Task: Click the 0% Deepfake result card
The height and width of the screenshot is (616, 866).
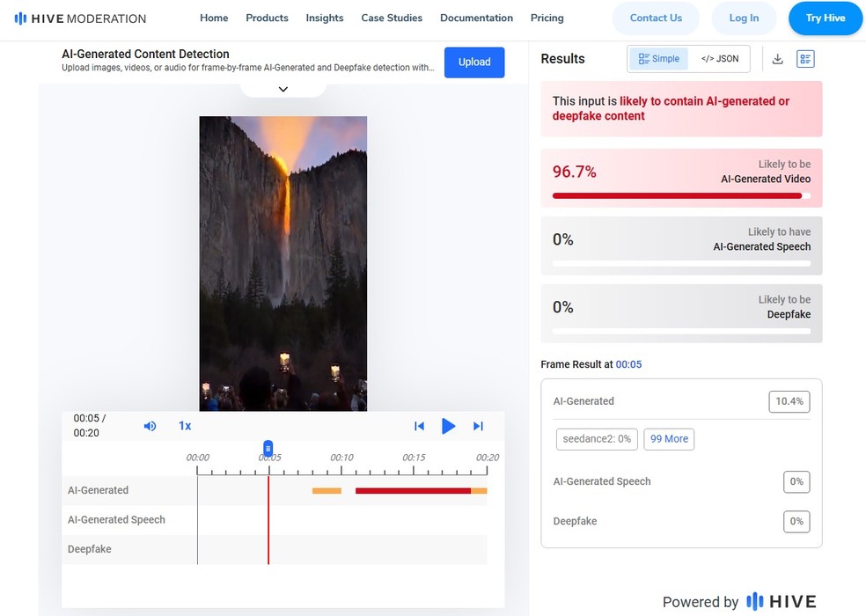Action: coord(681,313)
